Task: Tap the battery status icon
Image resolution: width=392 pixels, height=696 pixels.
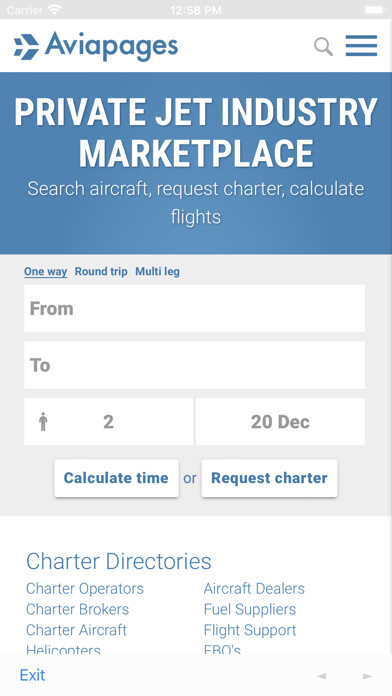Action: [x=374, y=9]
